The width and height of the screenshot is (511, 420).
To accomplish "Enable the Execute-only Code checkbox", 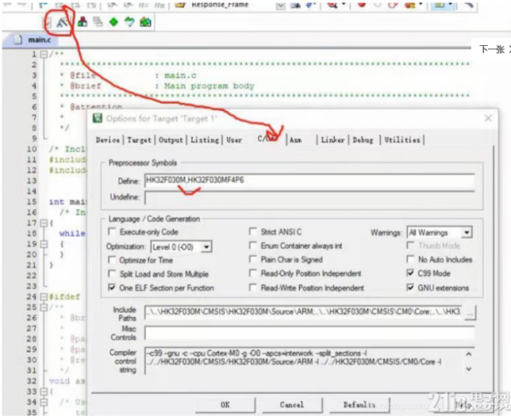I will [113, 232].
